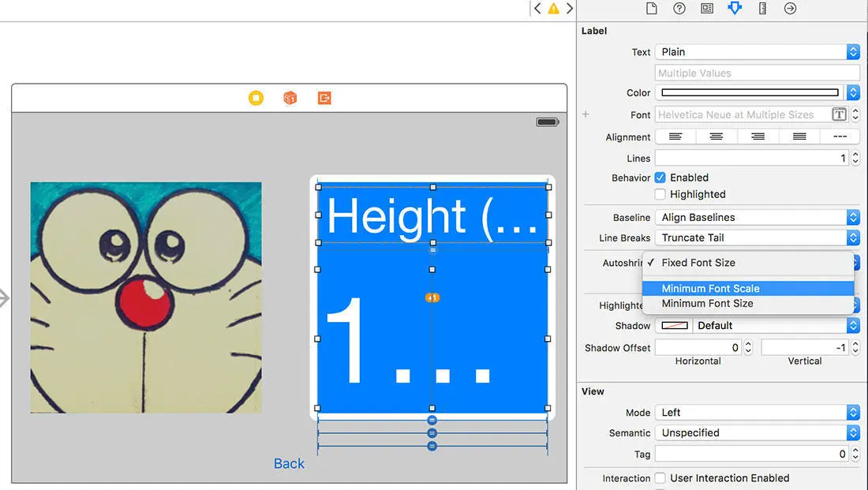Screen dimensions: 868x490
Task: Choose Minimum Font Size menu option
Action: (x=748, y=304)
